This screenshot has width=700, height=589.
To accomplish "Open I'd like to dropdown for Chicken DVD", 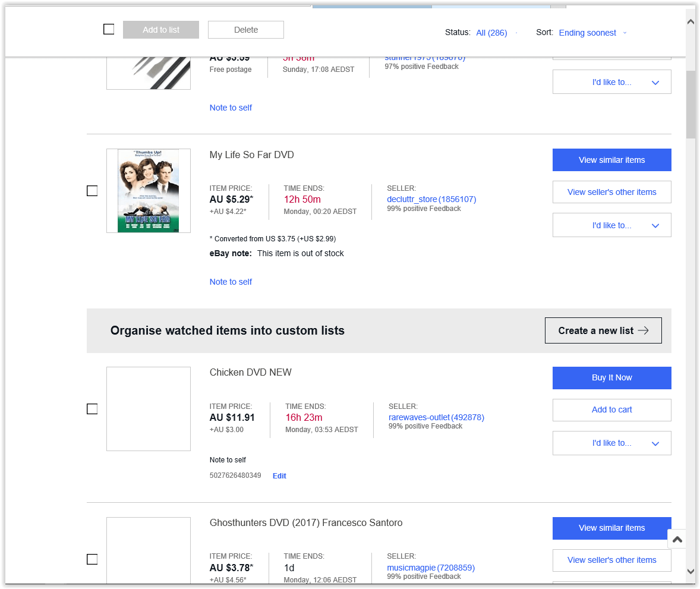I will (611, 443).
